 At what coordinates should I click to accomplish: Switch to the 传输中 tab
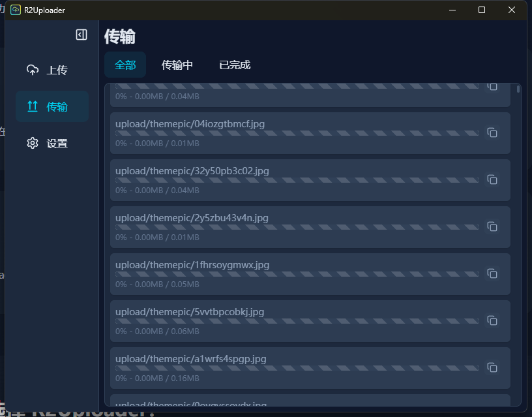pyautogui.click(x=177, y=65)
